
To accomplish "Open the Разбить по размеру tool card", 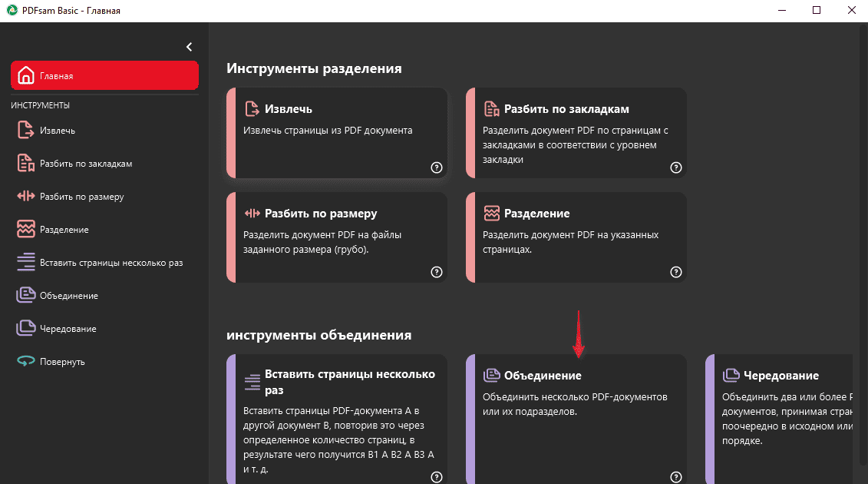I will click(337, 237).
